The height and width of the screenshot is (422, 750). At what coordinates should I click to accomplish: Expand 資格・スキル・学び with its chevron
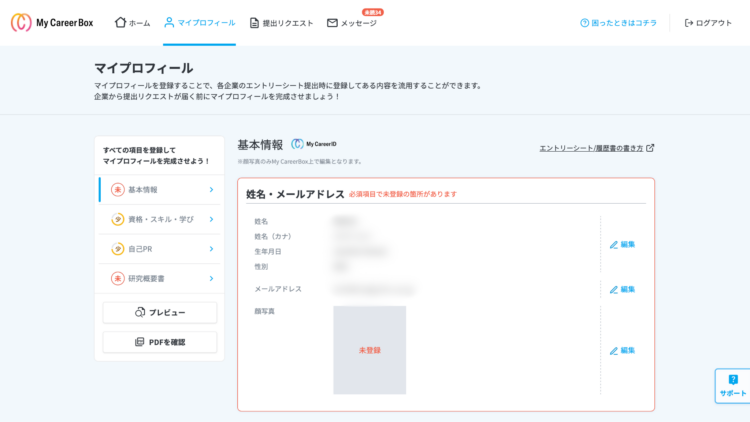[211, 219]
